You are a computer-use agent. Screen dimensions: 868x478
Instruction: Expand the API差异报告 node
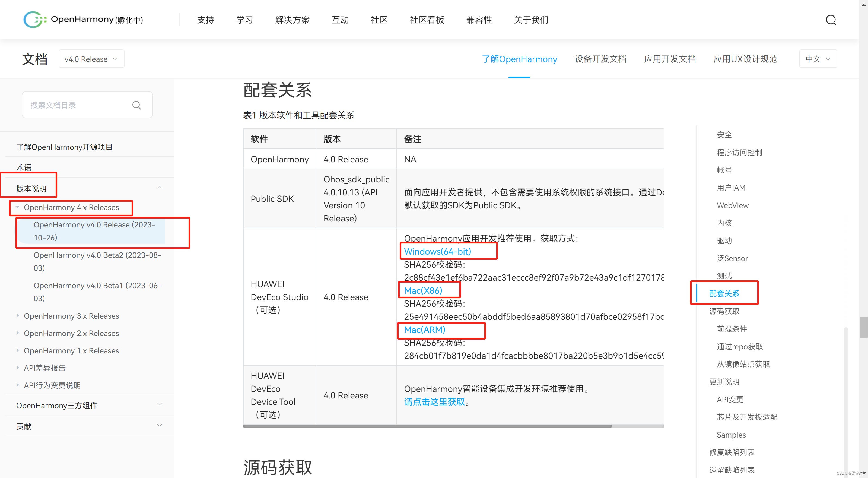[18, 368]
